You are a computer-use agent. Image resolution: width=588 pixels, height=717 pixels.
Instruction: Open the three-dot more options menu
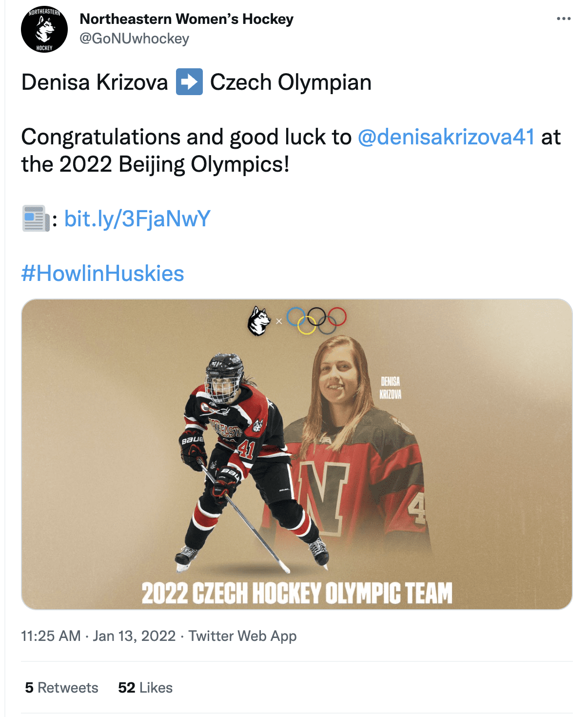(x=563, y=19)
